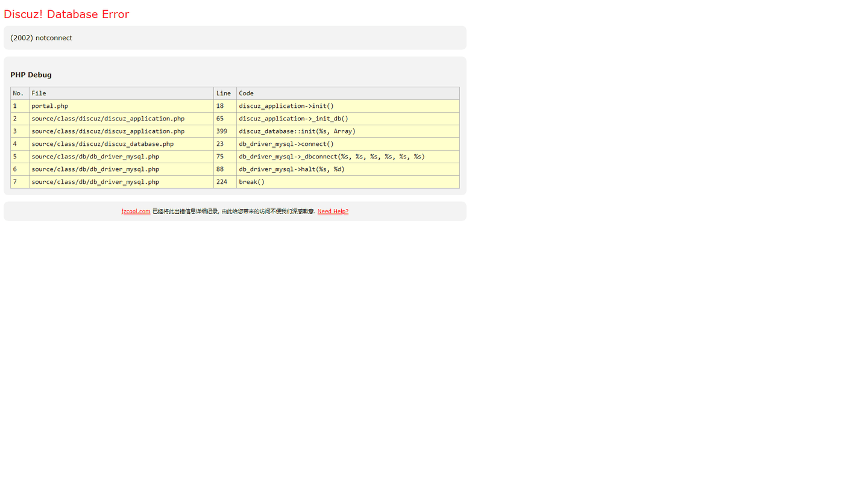Click line number 75 cell
Screen dimensions: 868x488
[225, 157]
